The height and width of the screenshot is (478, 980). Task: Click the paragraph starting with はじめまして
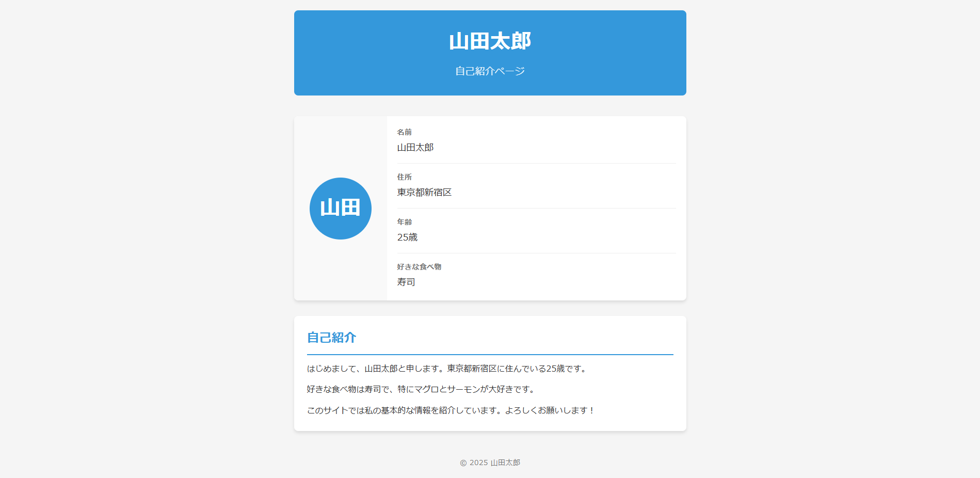click(x=447, y=369)
